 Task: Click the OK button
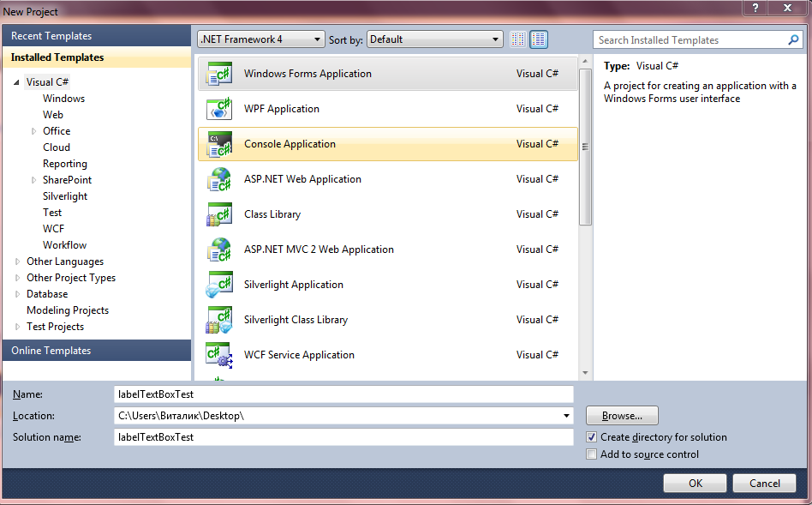click(x=695, y=484)
